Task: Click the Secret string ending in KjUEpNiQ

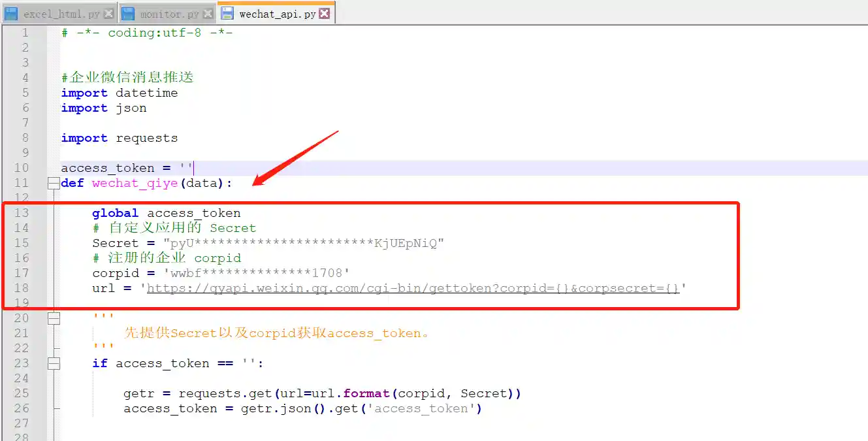Action: click(x=304, y=243)
